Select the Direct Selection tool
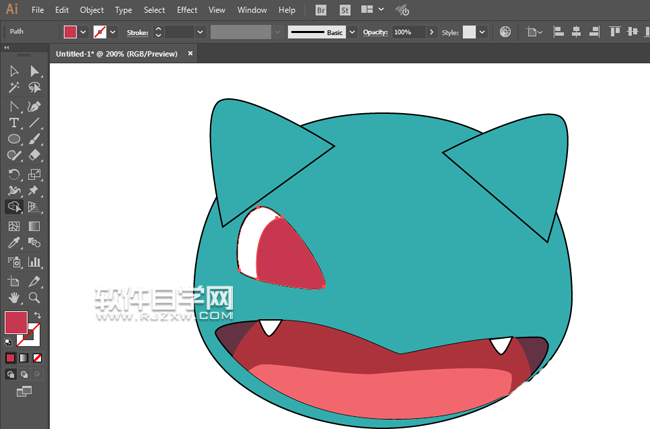 pyautogui.click(x=35, y=72)
